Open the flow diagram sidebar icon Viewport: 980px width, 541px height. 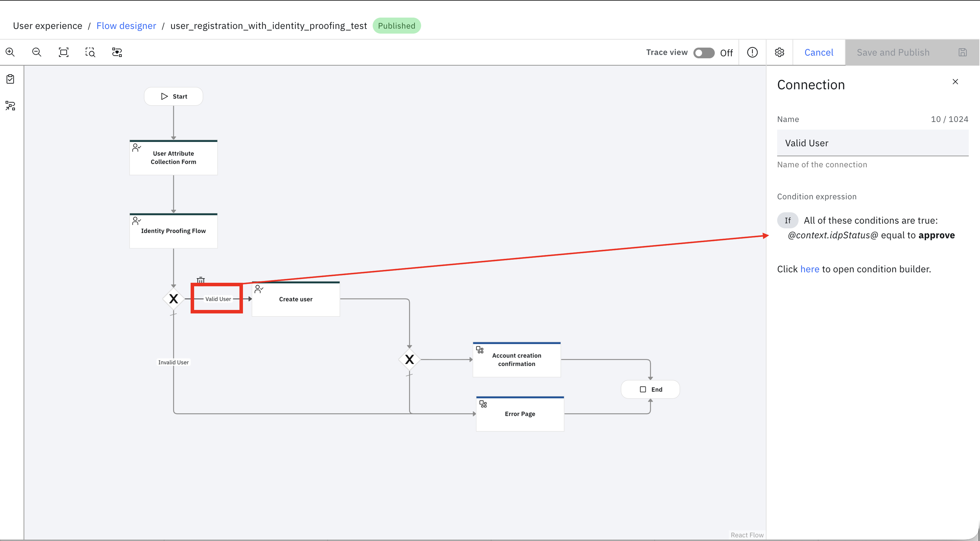click(10, 106)
